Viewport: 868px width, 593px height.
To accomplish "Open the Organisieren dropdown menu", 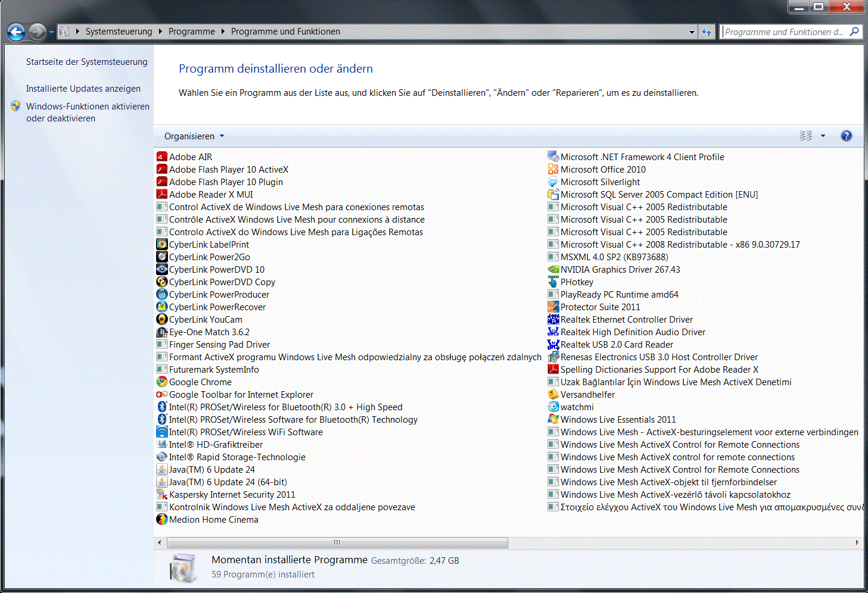I will tap(194, 136).
